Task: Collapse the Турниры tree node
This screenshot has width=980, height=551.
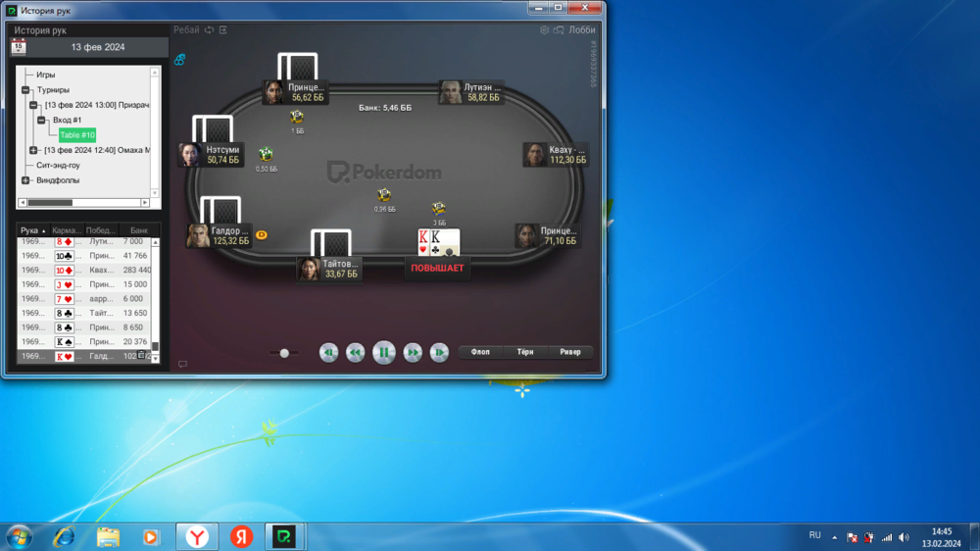Action: tap(26, 90)
